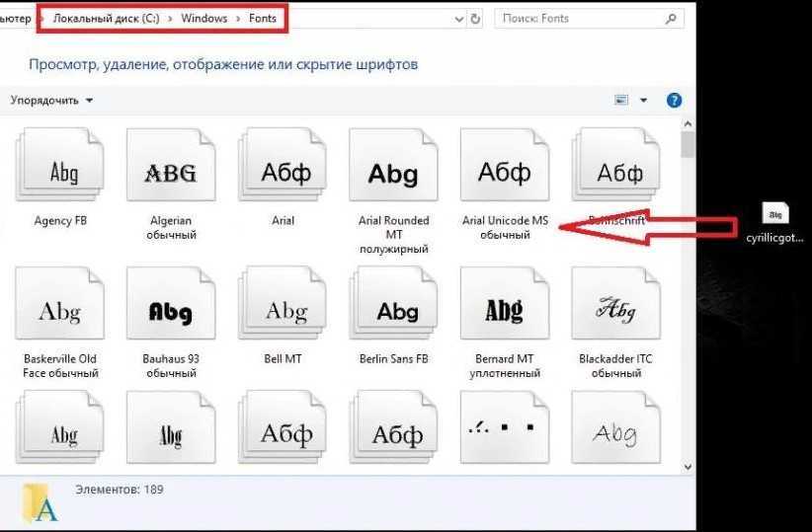Click the view mode icon button
The height and width of the screenshot is (532, 812).
click(621, 101)
